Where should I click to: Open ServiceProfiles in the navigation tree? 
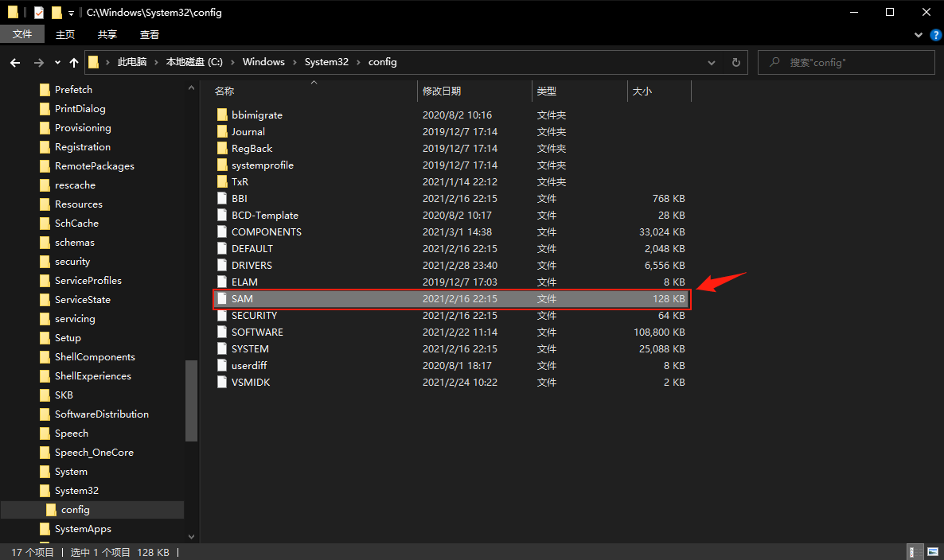coord(88,280)
